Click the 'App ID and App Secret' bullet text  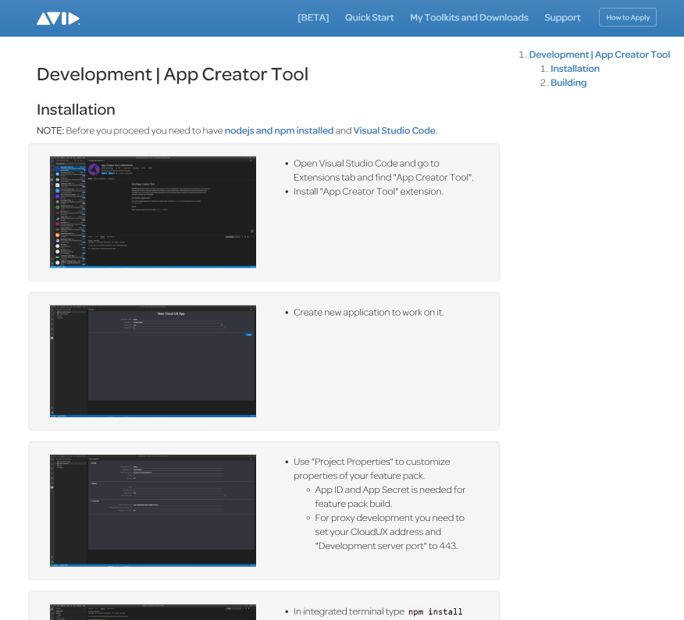[x=390, y=497]
